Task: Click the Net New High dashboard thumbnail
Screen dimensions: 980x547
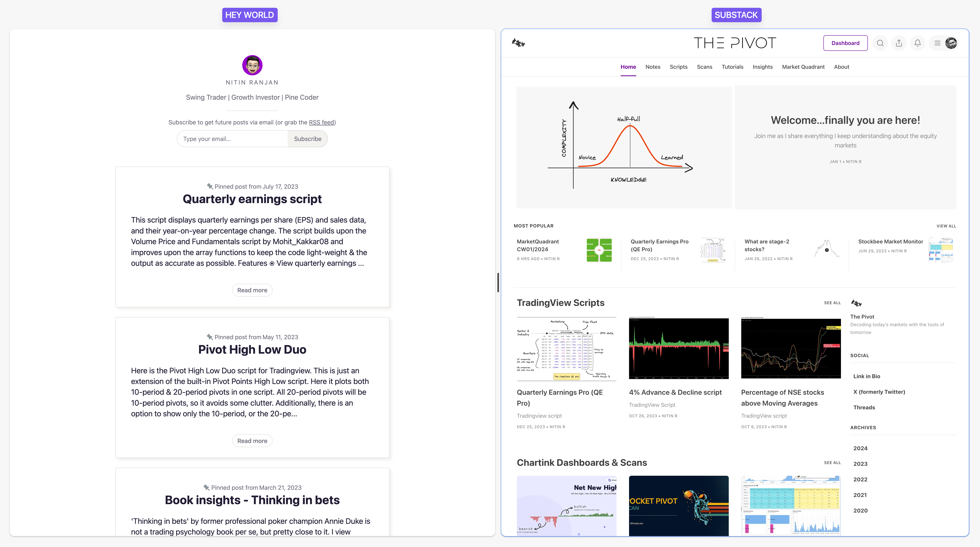Action: pyautogui.click(x=567, y=506)
